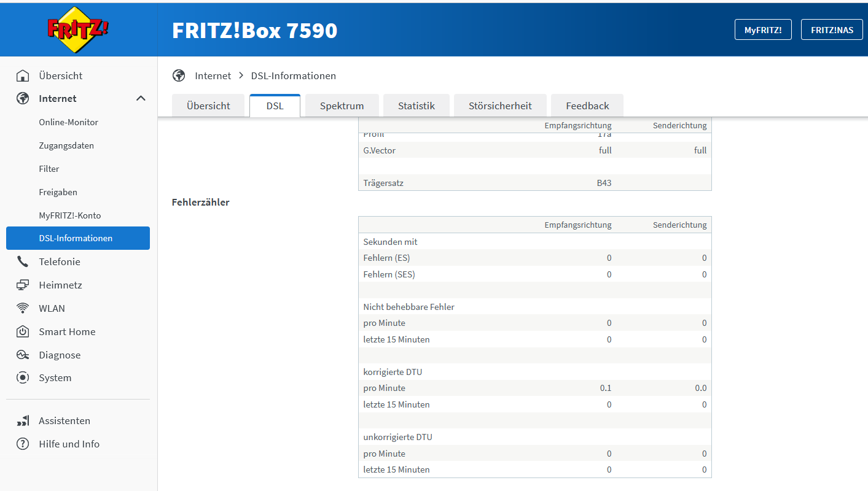Click the Wi-Fi icon beside WLAN
868x491 pixels.
[23, 308]
